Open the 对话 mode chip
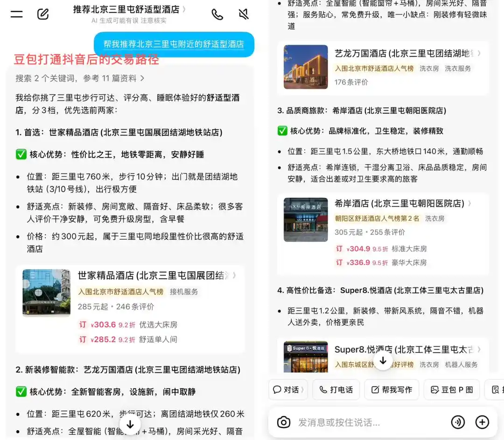This screenshot has width=504, height=440. pos(288,390)
